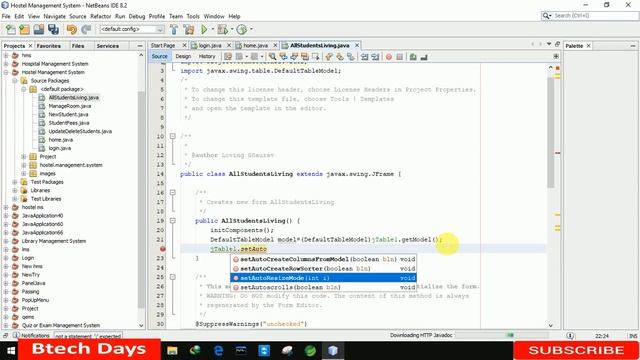
Task: Open the Run Project dropdown arrow
Action: (x=212, y=29)
